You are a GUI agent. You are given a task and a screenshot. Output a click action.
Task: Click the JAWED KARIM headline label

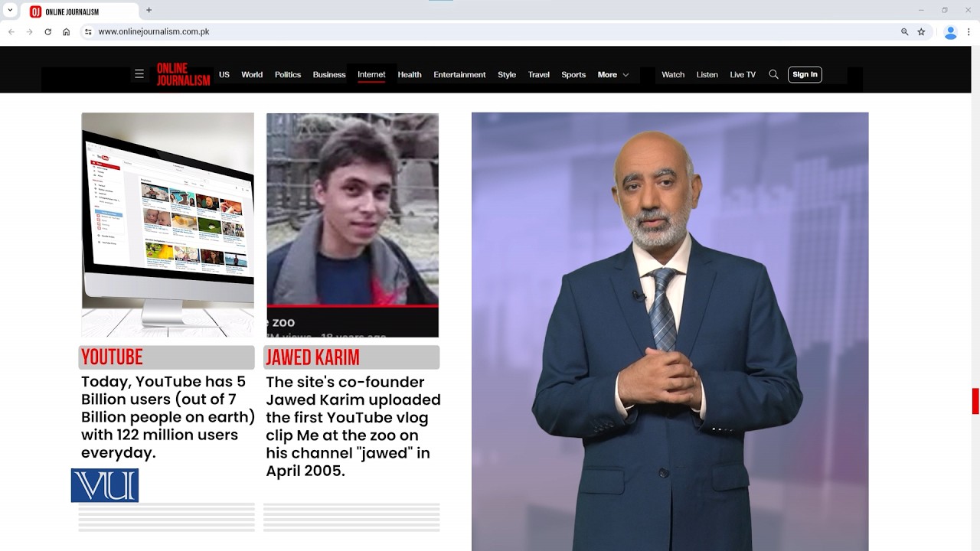pos(351,357)
